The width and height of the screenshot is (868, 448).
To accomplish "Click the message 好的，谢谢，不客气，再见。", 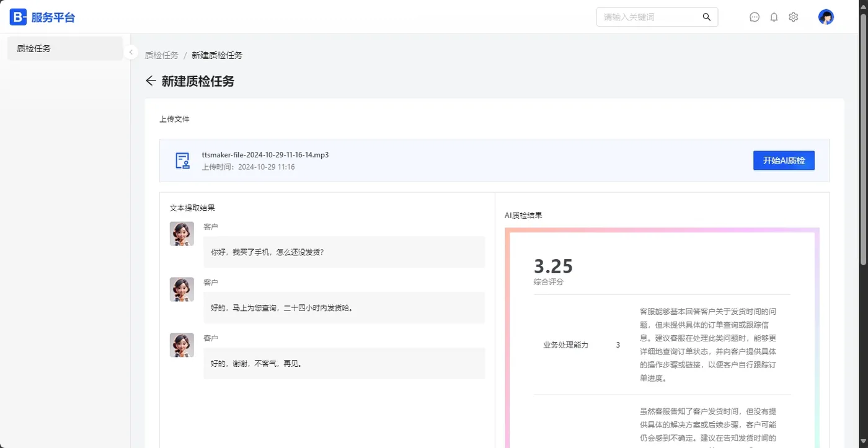I will coord(344,364).
